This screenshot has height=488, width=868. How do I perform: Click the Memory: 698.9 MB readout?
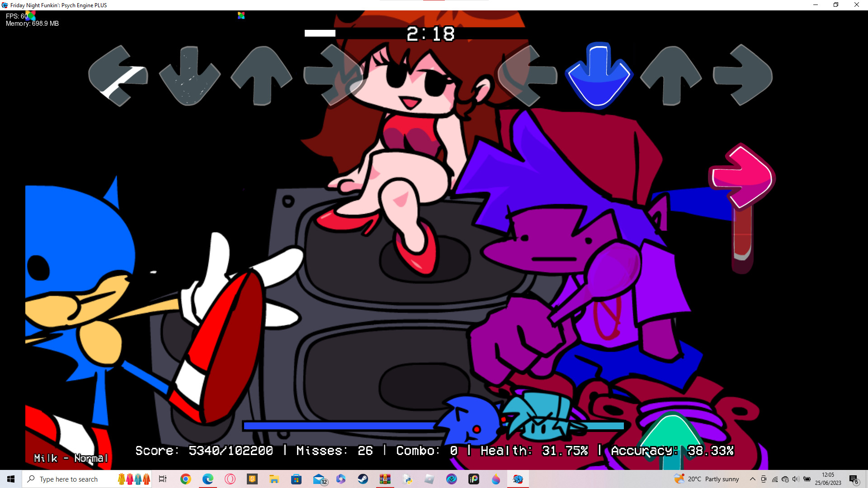32,23
